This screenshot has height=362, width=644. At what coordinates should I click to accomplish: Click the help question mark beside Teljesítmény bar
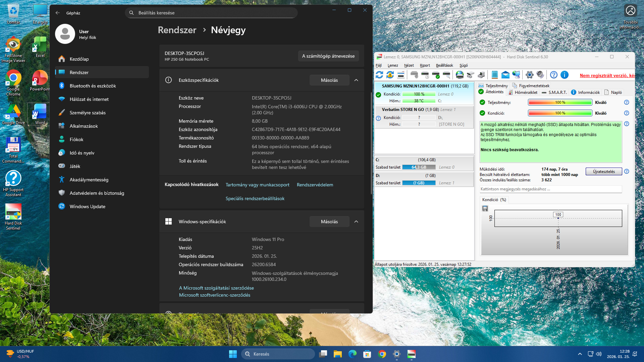(626, 102)
